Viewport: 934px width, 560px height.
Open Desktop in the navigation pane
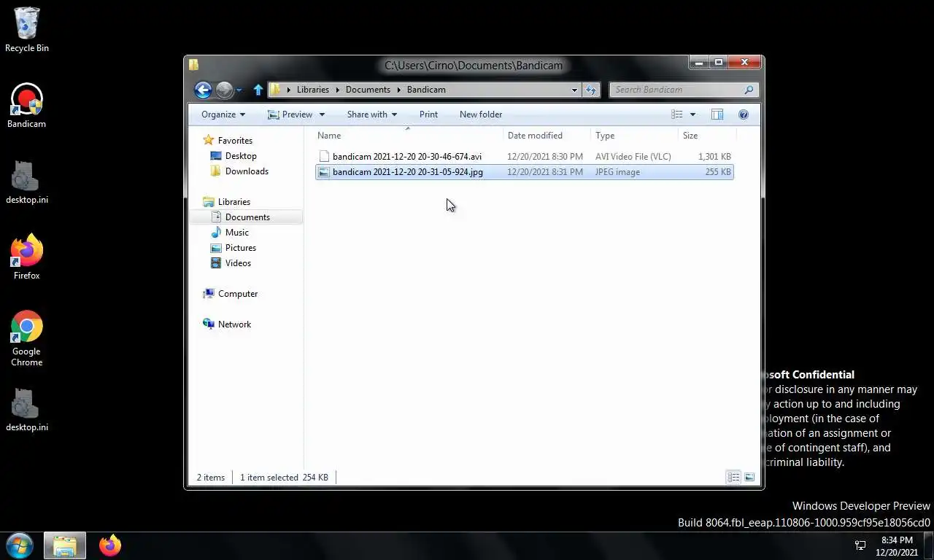point(241,156)
